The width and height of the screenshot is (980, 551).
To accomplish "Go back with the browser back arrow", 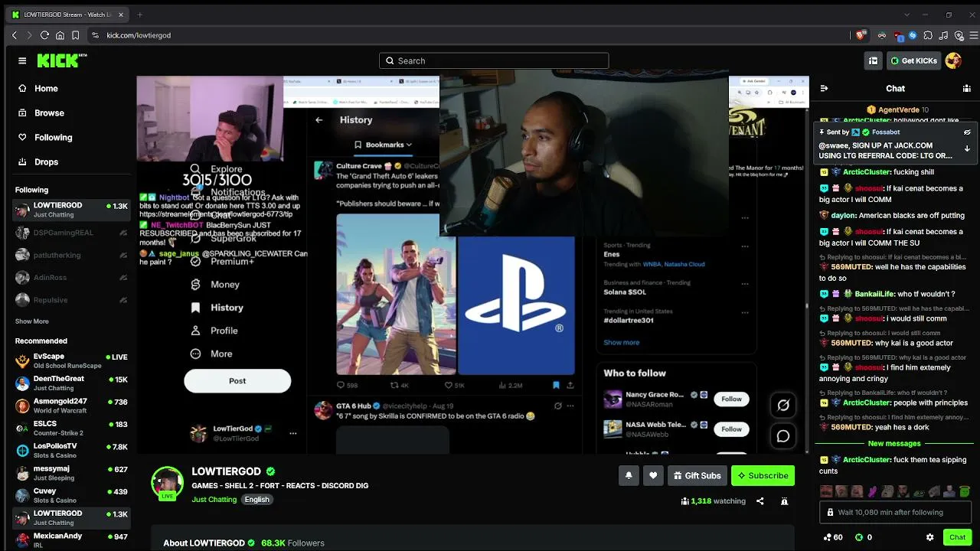I will coord(15,35).
